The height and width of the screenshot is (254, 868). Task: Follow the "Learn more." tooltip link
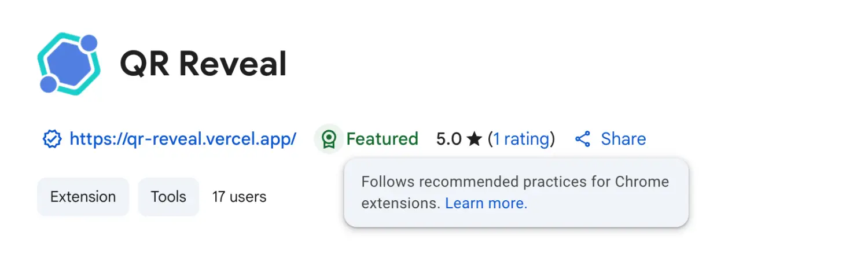(x=486, y=203)
